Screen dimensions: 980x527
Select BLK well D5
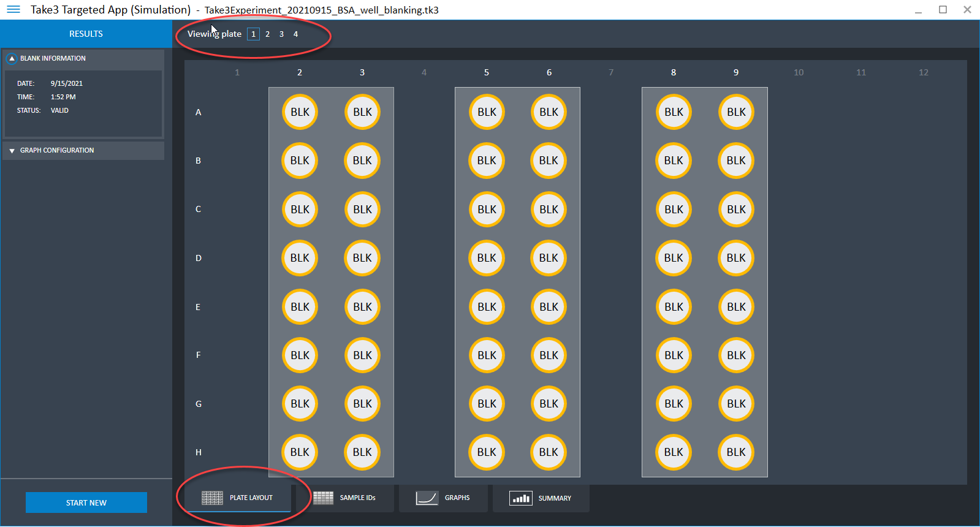click(487, 258)
